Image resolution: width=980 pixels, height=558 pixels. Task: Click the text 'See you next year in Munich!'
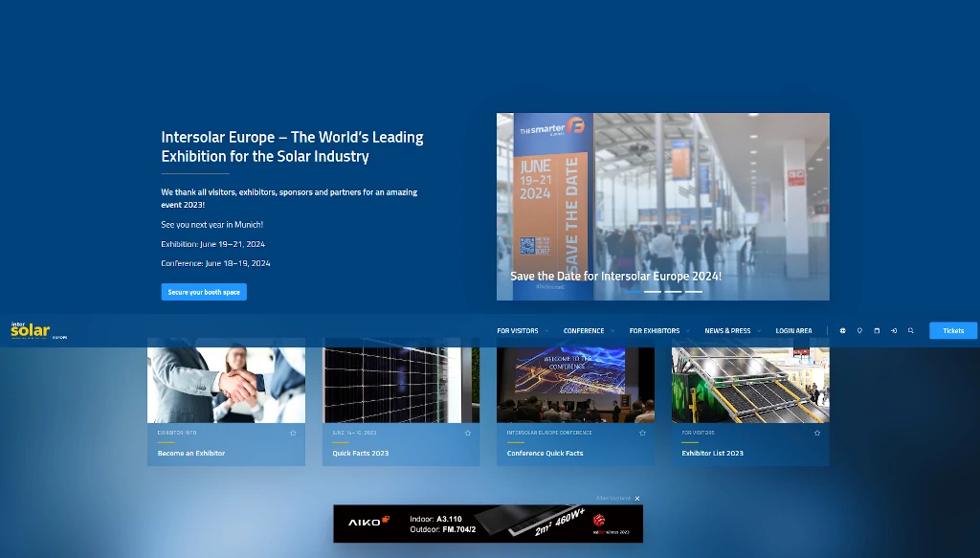[x=212, y=224]
